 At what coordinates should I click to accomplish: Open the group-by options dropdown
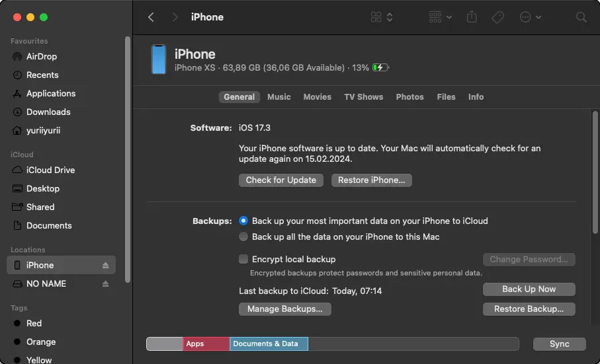pyautogui.click(x=440, y=17)
